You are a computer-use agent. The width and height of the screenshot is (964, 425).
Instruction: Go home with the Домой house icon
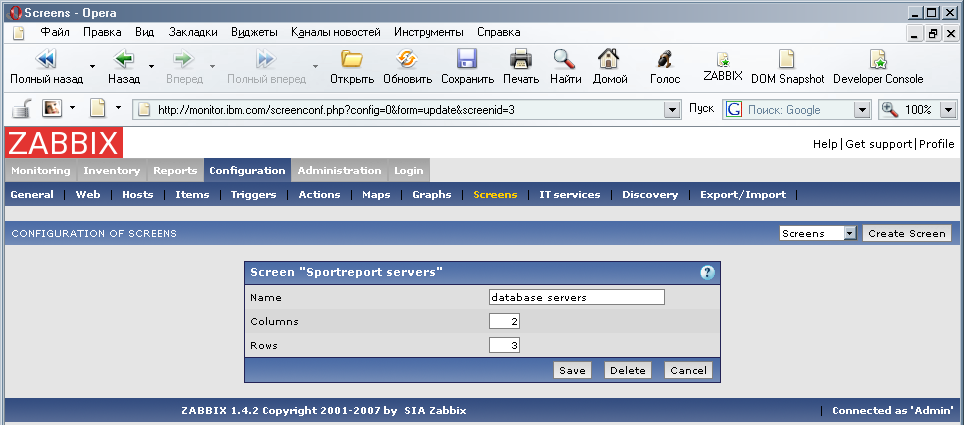tap(609, 59)
